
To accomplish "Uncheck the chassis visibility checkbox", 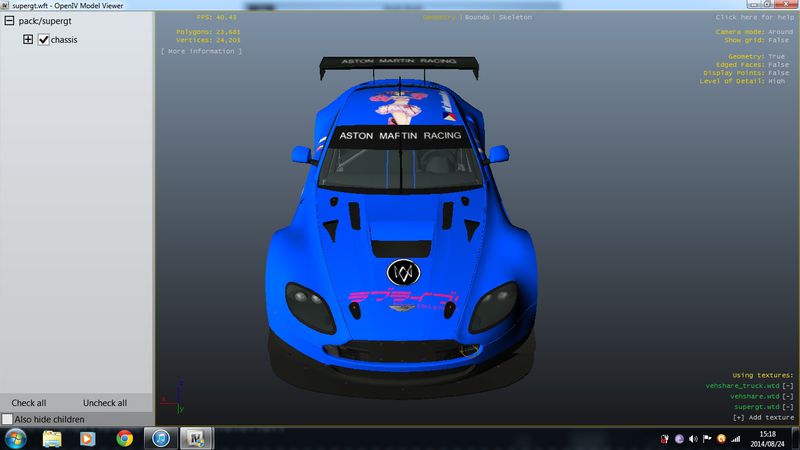I will [43, 39].
